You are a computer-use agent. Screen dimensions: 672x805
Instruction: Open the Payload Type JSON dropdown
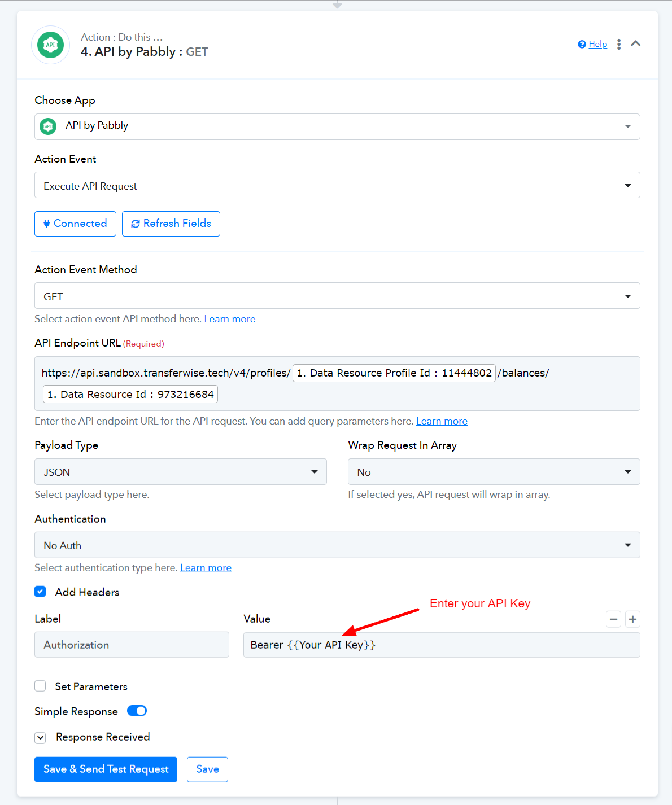pyautogui.click(x=181, y=472)
